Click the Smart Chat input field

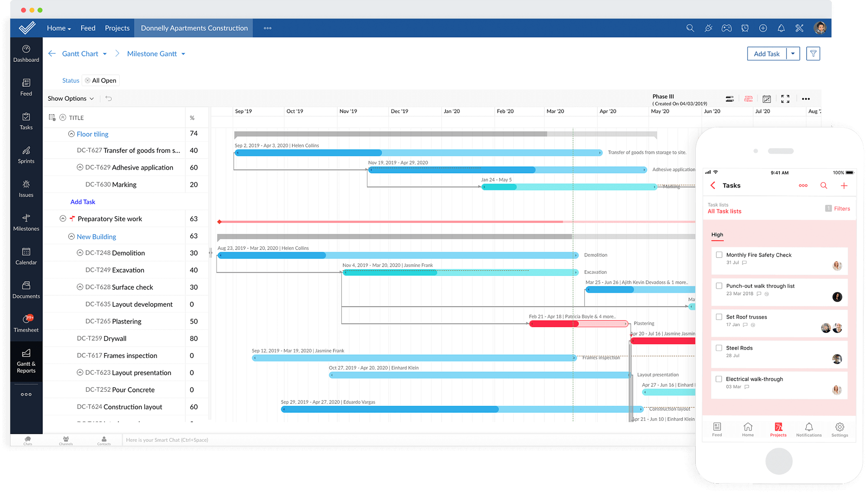(408, 440)
